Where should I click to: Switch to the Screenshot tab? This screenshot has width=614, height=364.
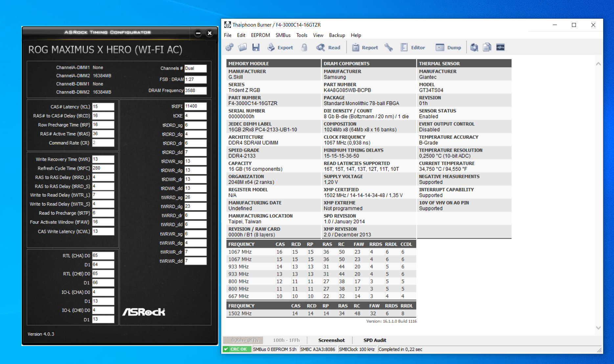[x=331, y=340]
